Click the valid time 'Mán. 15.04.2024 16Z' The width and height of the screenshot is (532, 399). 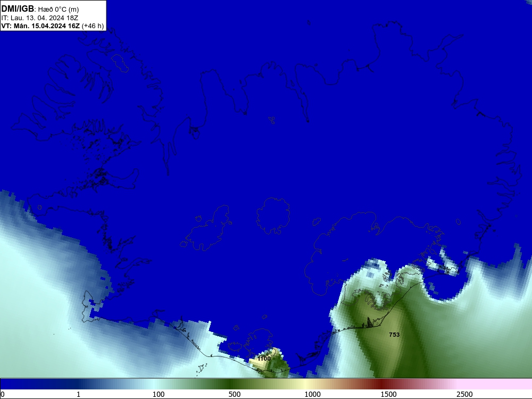[x=46, y=26]
